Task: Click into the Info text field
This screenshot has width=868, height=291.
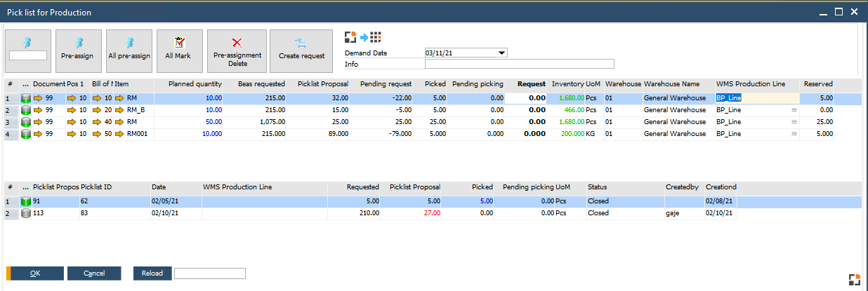Action: tap(519, 65)
